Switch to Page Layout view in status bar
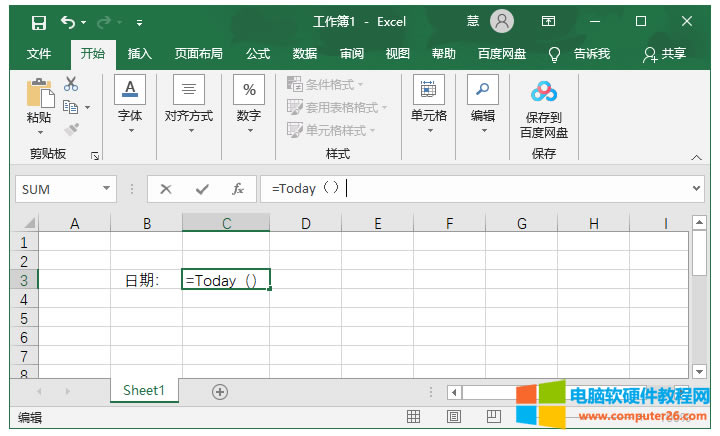 (453, 417)
